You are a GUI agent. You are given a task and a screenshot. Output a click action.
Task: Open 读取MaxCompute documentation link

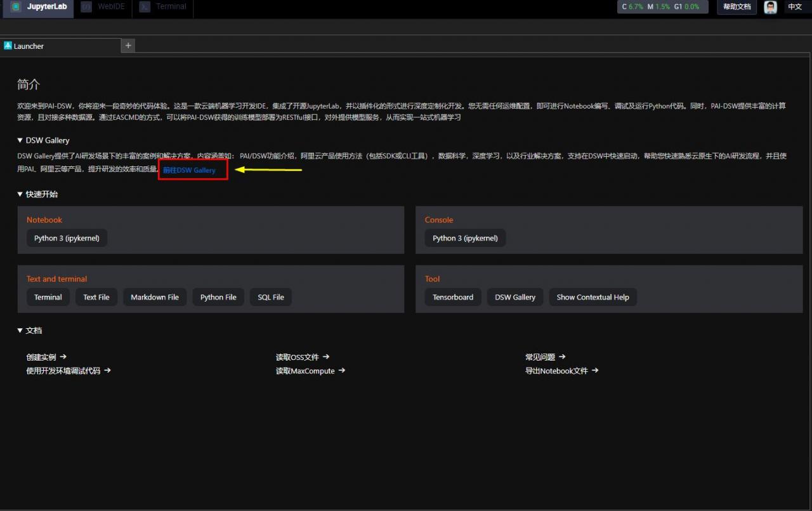(310, 371)
